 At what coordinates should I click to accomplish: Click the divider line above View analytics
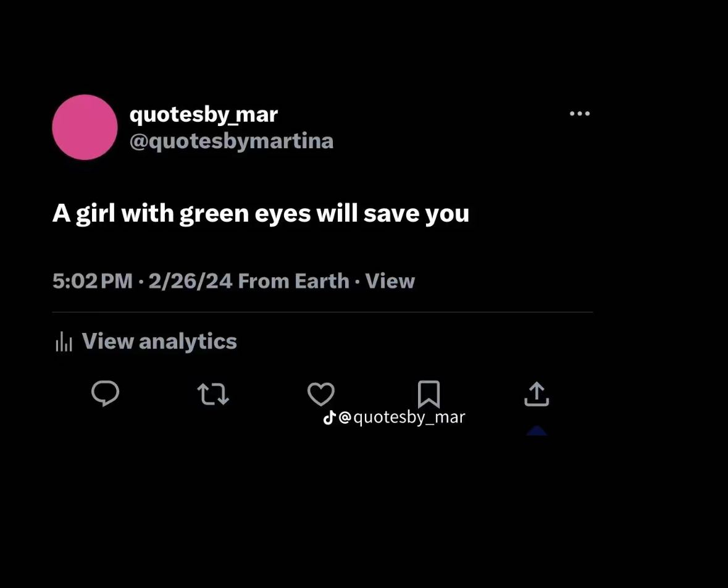coord(322,312)
